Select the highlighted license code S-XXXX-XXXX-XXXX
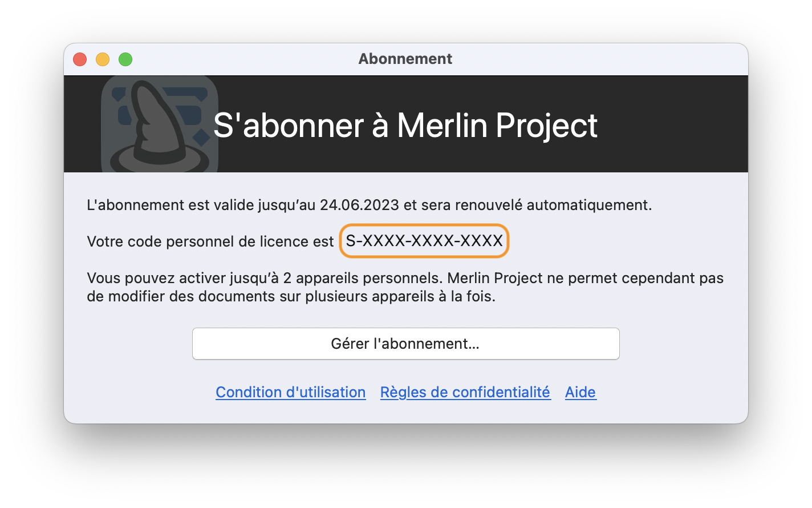The image size is (812, 508). [x=423, y=241]
